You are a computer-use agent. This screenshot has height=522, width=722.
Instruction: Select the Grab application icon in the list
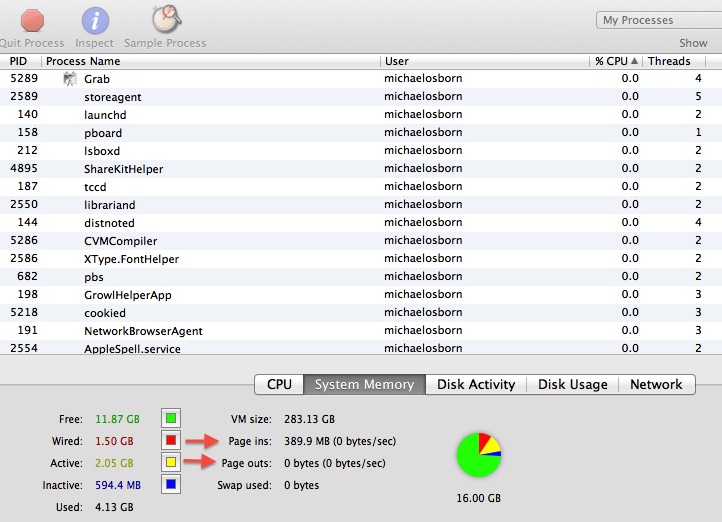tap(70, 79)
